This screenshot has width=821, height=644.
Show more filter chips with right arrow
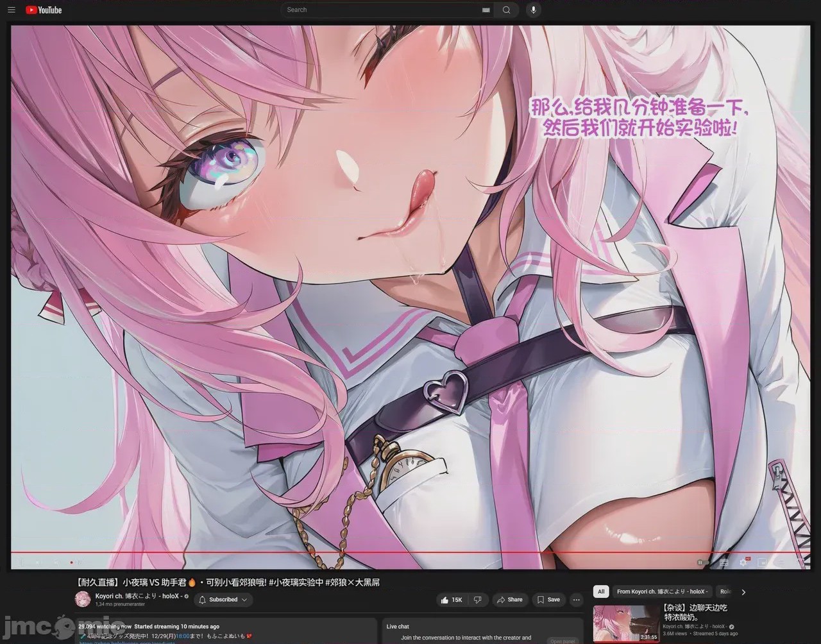click(x=743, y=592)
